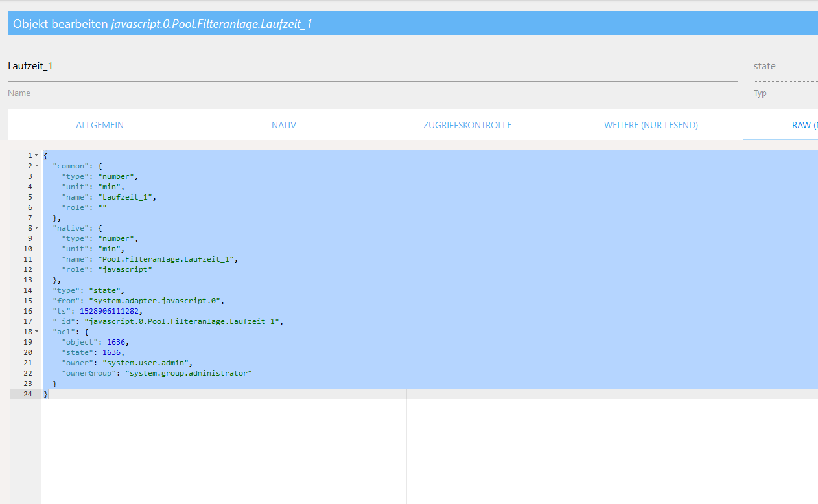This screenshot has width=818, height=504.
Task: Click the "from": "system.adapter.javascript.0" line
Action: (x=138, y=301)
